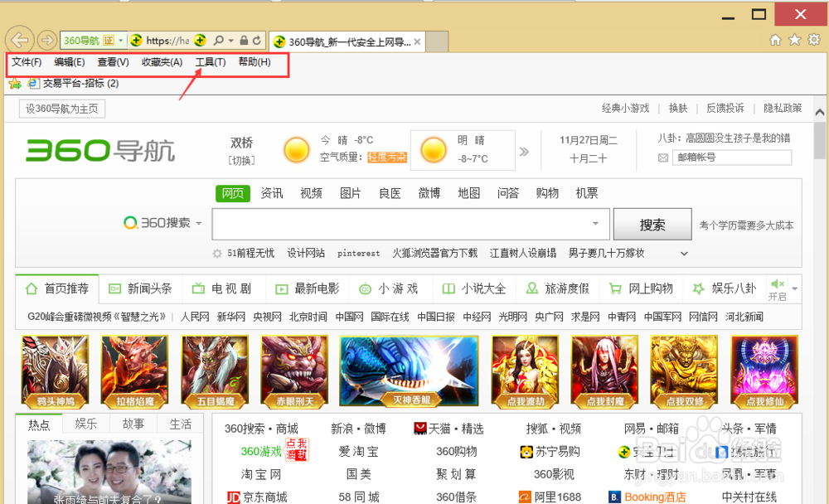829x504 pixels.
Task: Open the 文件(F) menu
Action: point(27,62)
